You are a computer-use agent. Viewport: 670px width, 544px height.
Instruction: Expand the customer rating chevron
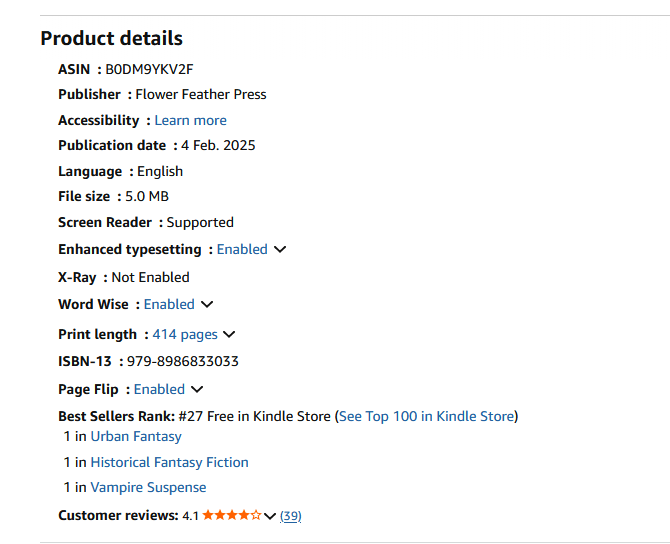point(270,516)
